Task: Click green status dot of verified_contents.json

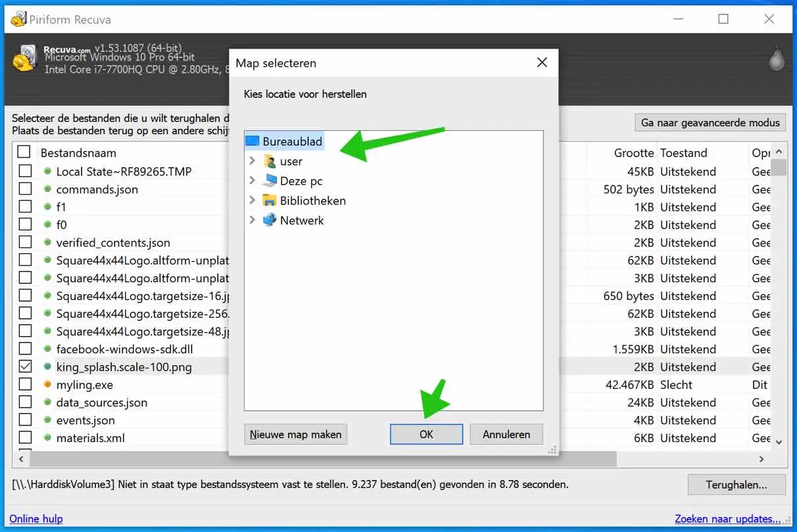Action: [x=47, y=243]
